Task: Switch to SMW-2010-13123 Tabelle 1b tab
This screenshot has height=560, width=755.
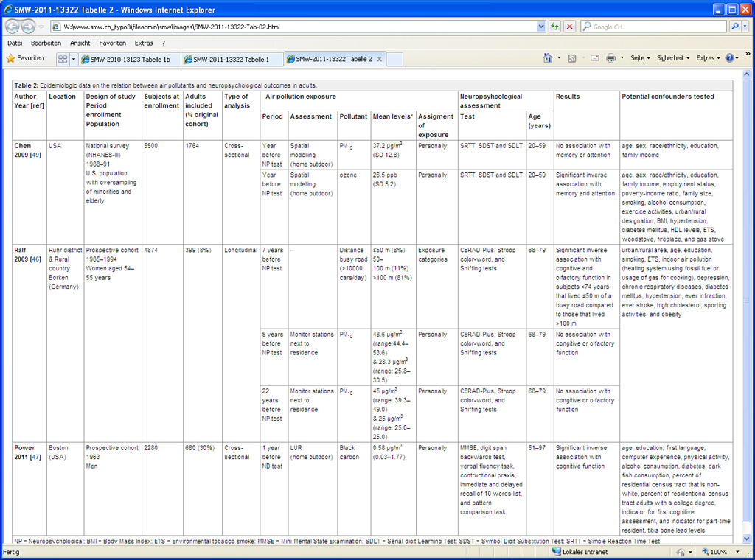Action: tap(125, 59)
